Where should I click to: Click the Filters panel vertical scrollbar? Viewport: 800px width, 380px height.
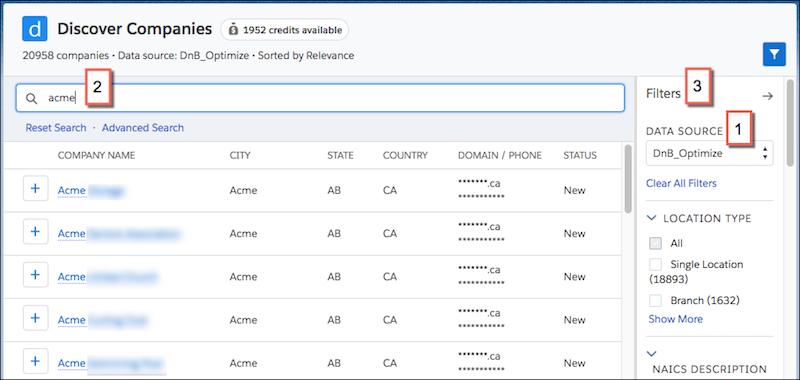point(790,122)
